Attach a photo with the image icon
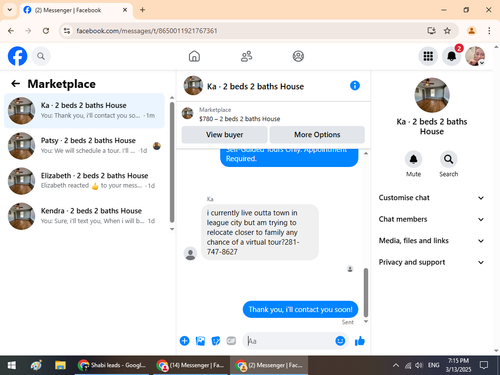 (200, 341)
